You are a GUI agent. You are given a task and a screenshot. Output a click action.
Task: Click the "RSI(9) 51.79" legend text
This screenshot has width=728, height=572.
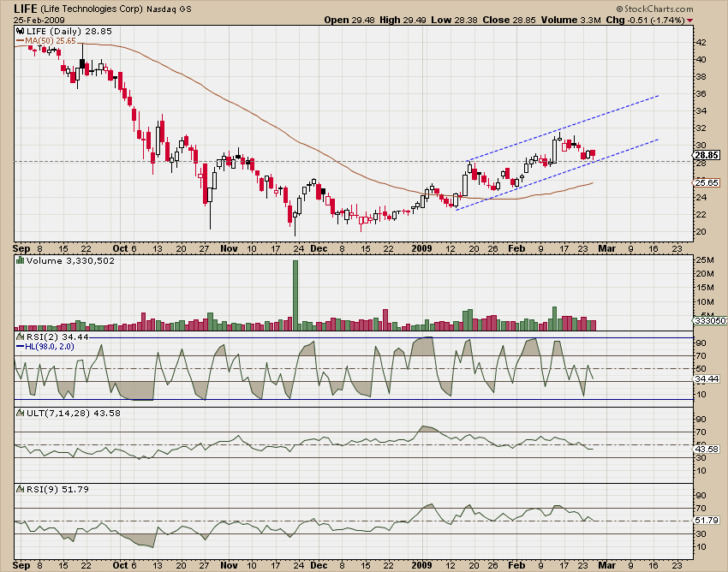point(57,489)
